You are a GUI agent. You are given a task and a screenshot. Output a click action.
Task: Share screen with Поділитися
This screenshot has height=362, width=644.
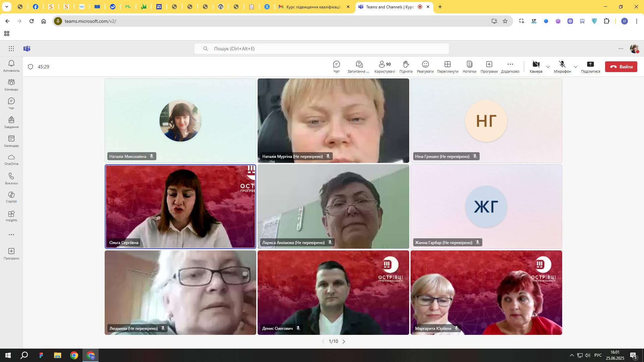click(x=590, y=67)
